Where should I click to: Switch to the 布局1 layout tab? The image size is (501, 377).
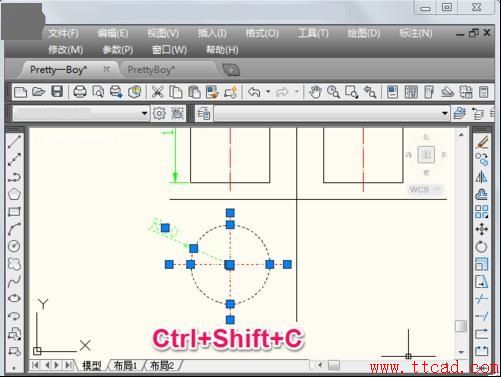click(125, 366)
